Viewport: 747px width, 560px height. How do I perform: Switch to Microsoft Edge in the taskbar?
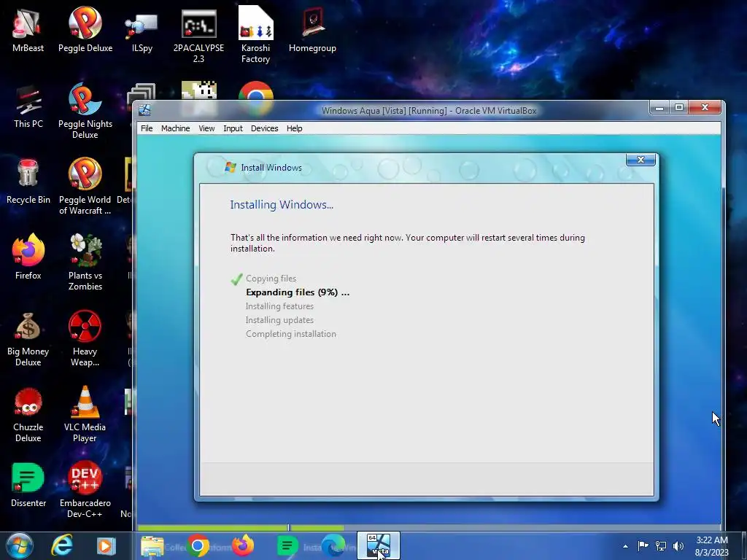click(333, 545)
